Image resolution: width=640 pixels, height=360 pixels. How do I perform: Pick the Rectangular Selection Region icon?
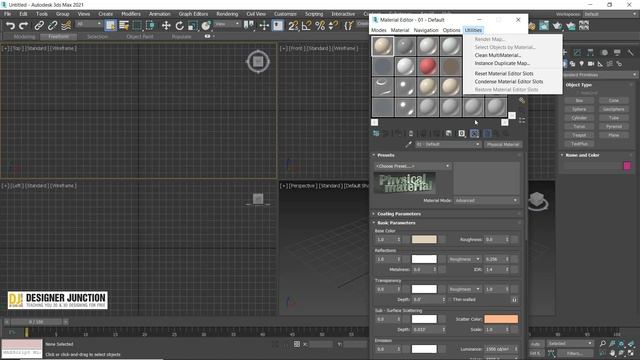137,26
